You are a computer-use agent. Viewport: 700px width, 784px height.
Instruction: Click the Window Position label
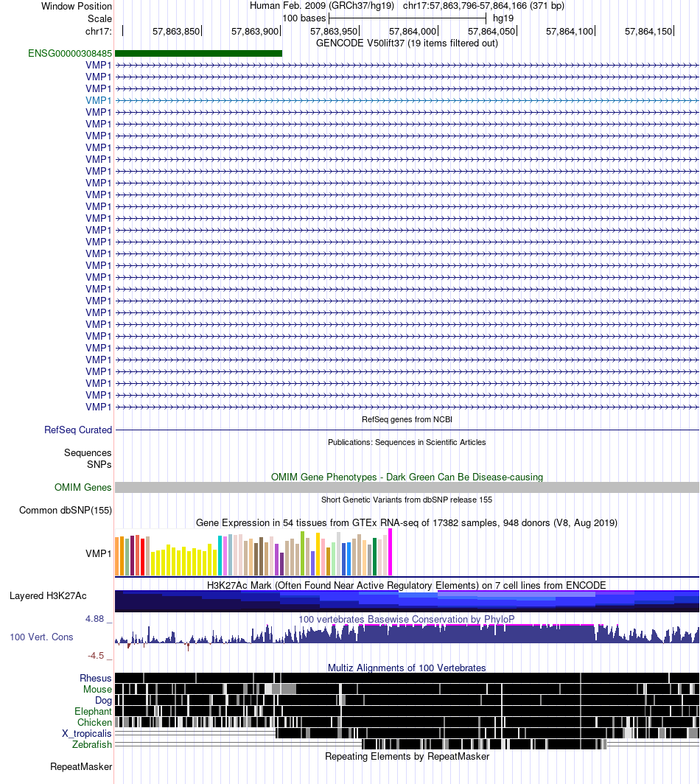click(76, 7)
